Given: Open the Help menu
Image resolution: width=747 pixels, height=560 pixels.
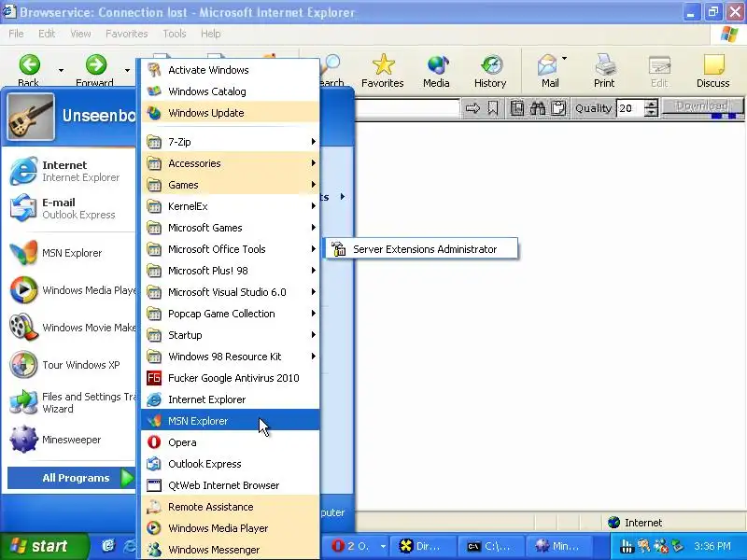Looking at the screenshot, I should (211, 34).
